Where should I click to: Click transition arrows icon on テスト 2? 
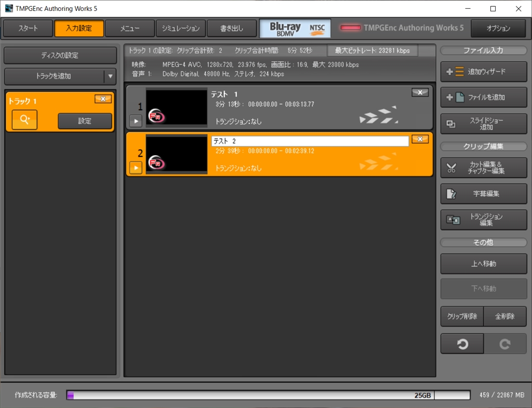tap(379, 162)
